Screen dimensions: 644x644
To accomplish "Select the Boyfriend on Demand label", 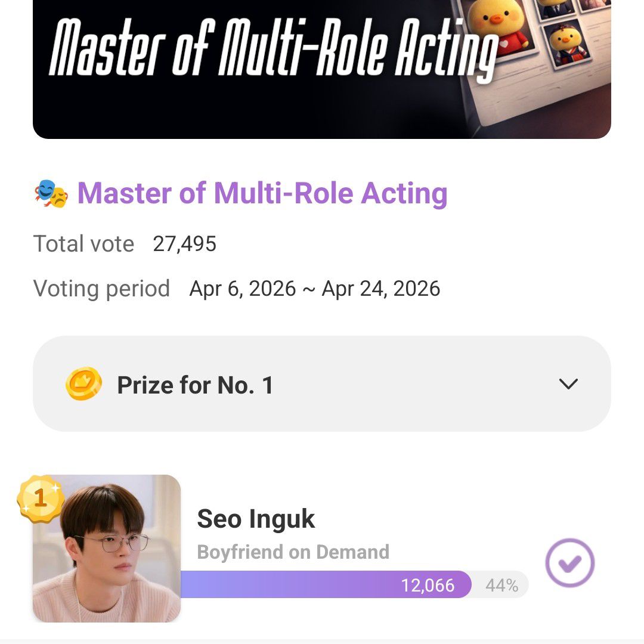I will (293, 552).
